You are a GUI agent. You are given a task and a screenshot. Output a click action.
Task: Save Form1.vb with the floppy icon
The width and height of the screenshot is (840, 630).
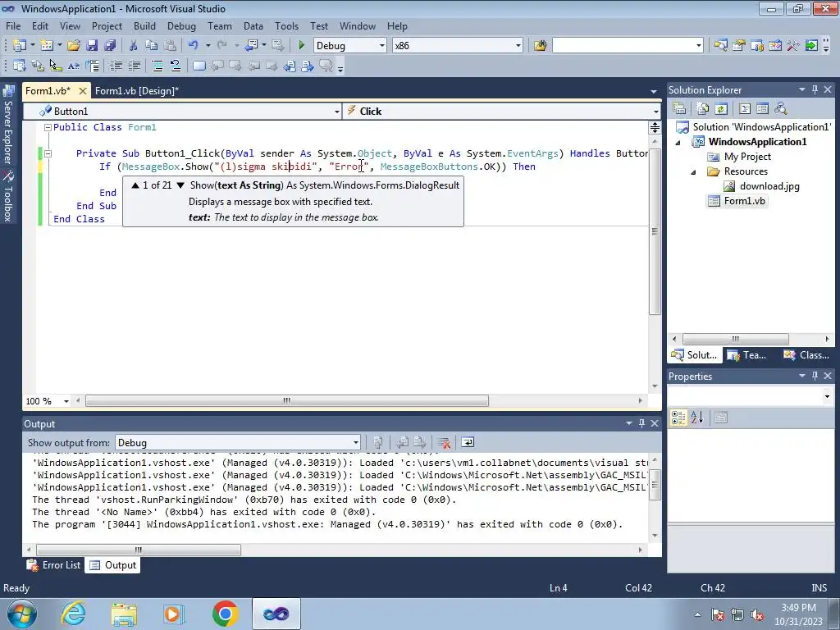point(92,46)
